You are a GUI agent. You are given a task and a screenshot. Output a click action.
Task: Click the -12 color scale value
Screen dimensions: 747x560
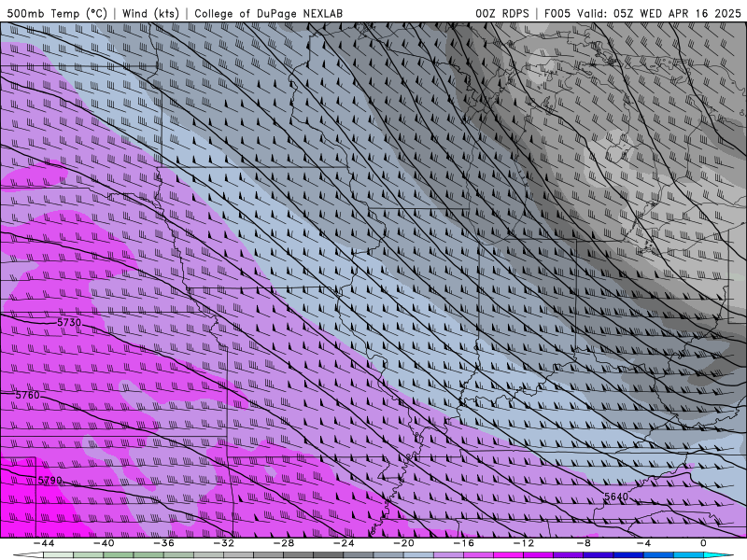pos(524,543)
